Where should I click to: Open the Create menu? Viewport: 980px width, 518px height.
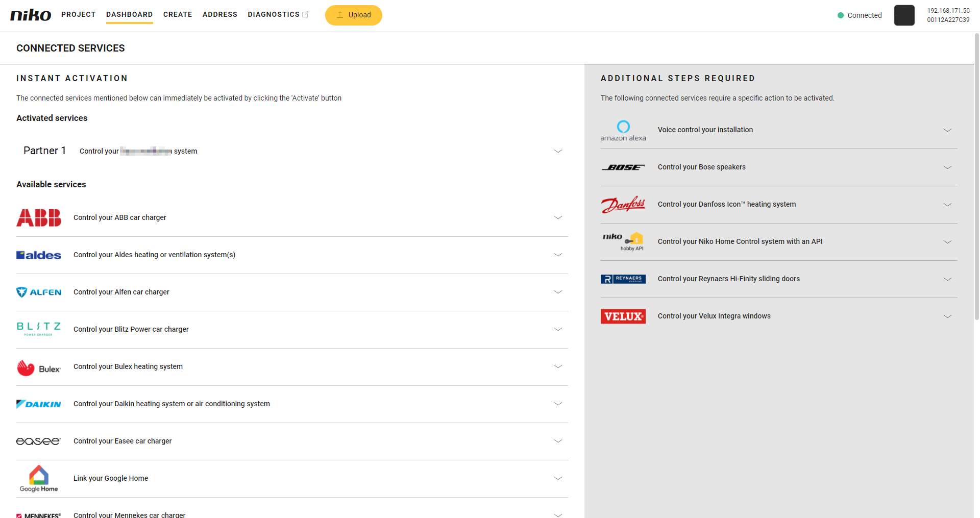click(x=178, y=14)
